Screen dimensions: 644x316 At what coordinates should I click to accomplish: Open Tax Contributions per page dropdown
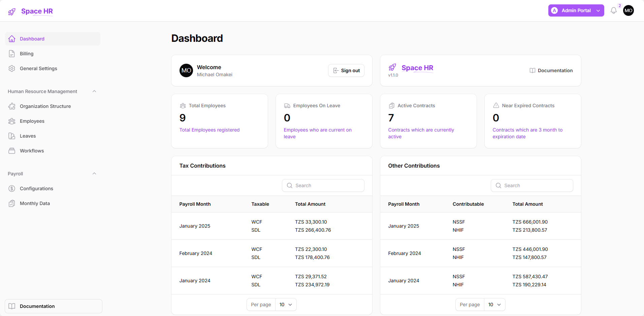coord(286,305)
